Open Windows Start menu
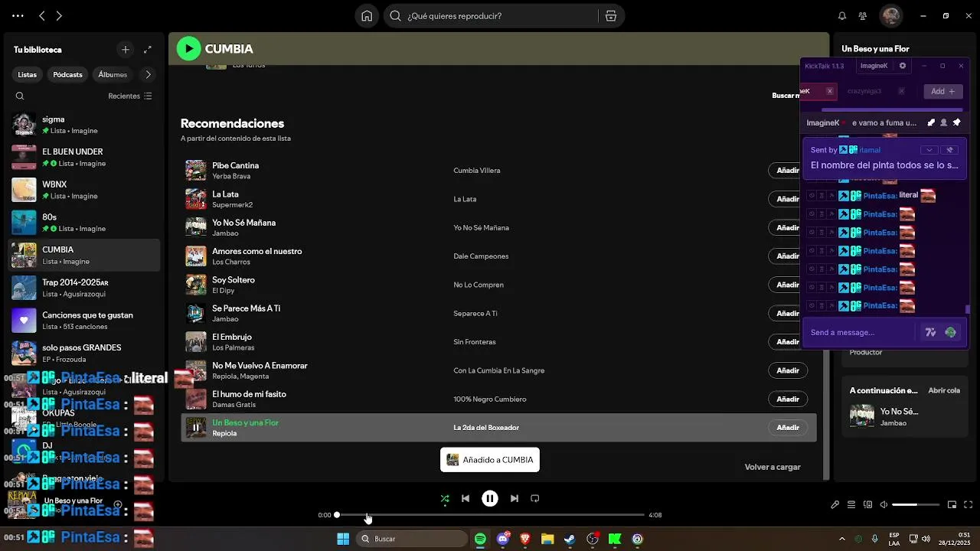This screenshot has width=980, height=551. pos(343,539)
